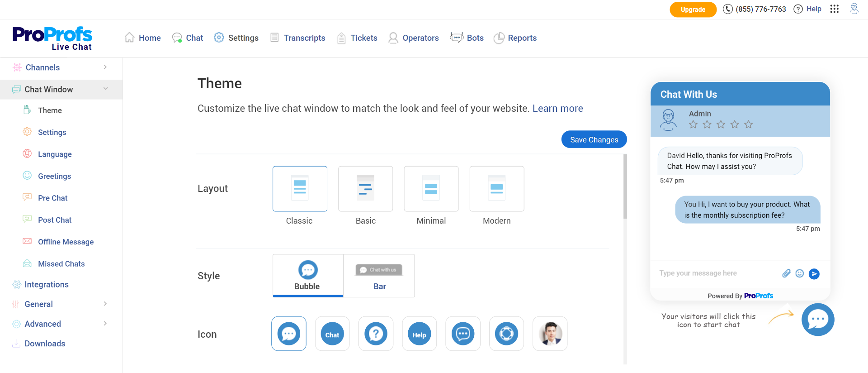868x373 pixels.
Task: Open Offline Message in the sidebar
Action: coord(66,242)
